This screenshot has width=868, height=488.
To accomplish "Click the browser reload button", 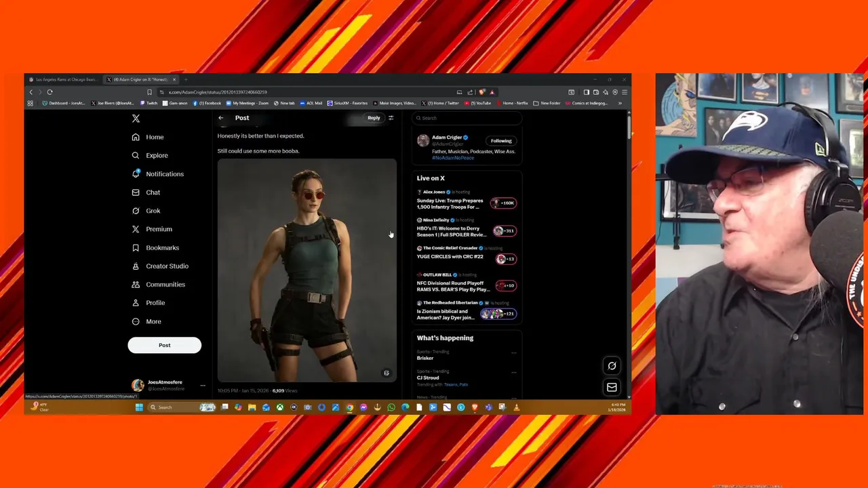I will tap(50, 92).
